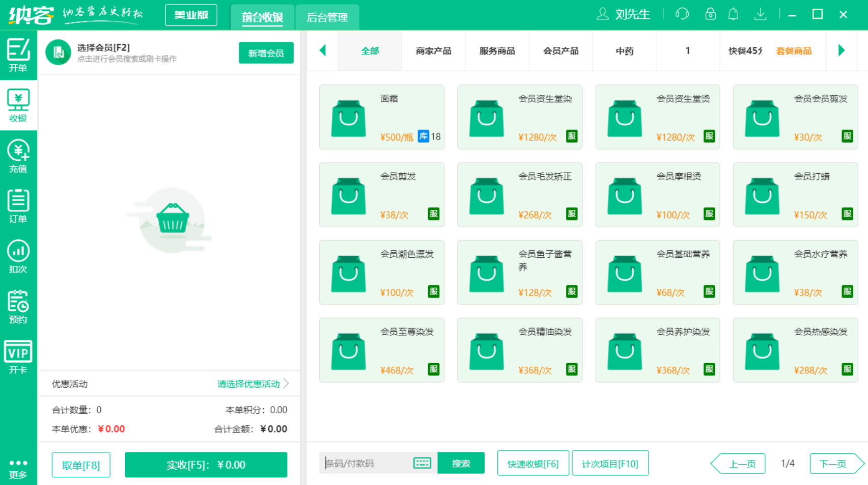Switch to the 后台管理 tab

point(327,17)
